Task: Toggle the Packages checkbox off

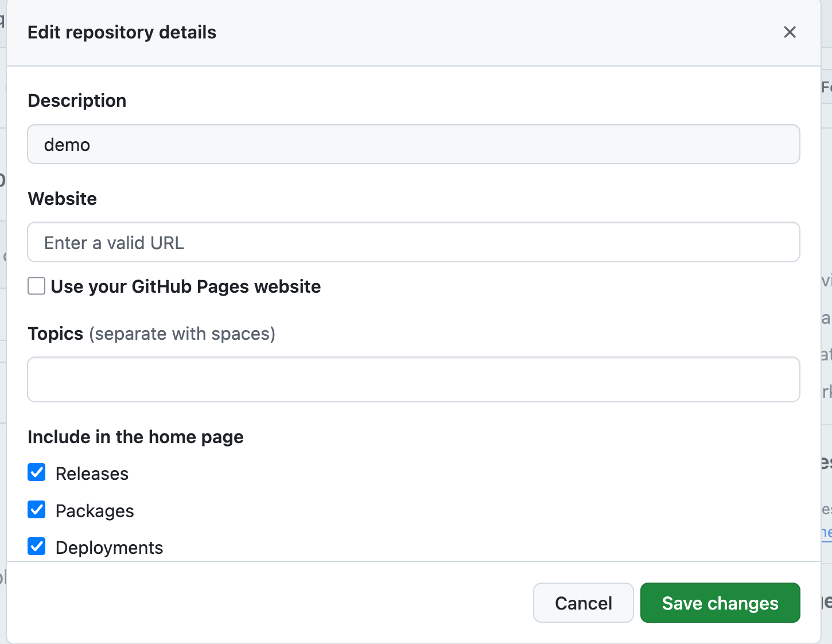Action: point(37,510)
